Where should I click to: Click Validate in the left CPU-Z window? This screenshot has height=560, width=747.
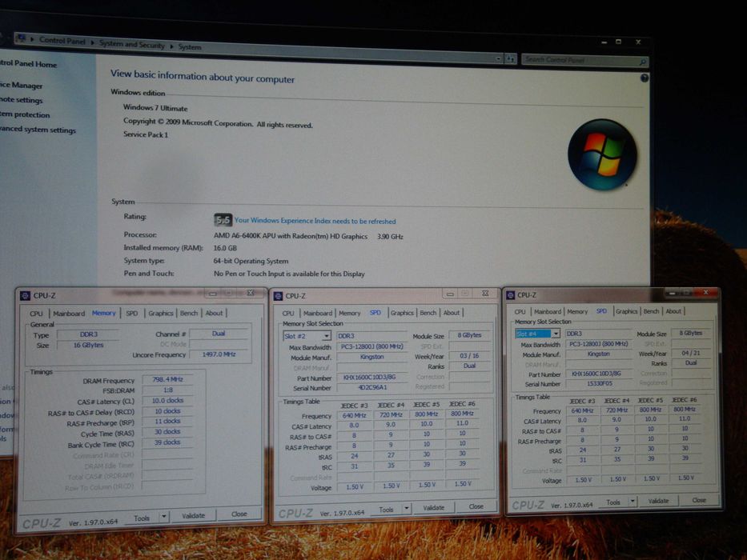click(x=193, y=515)
